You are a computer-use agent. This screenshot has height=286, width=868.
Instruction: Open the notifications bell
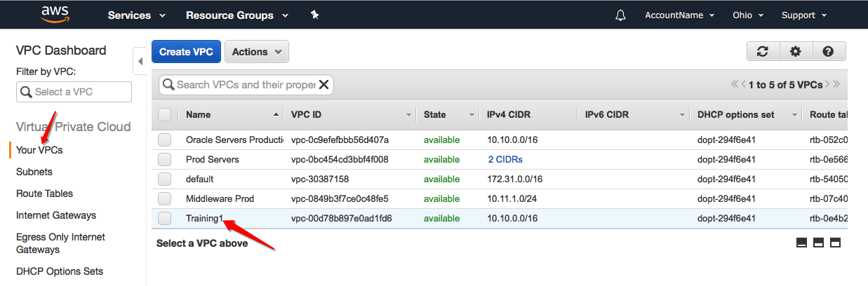[x=620, y=15]
